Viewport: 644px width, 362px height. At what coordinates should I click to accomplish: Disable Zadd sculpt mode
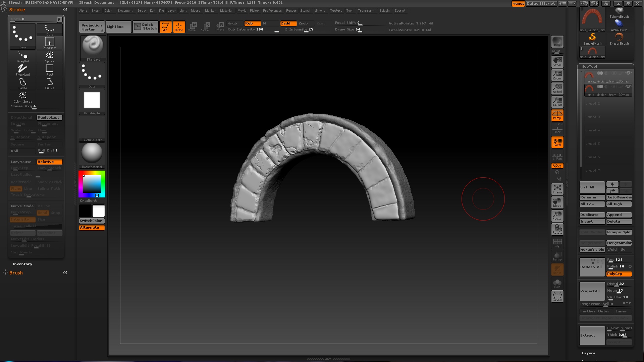(x=288, y=23)
